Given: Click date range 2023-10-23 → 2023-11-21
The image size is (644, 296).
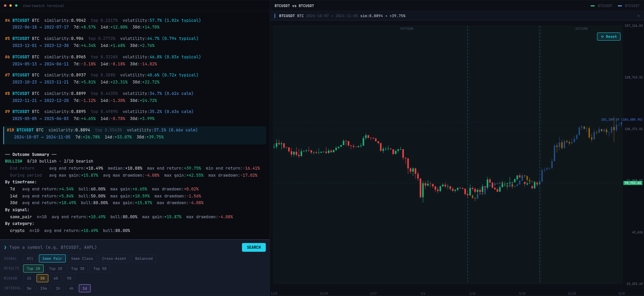Looking at the screenshot, I should click(41, 82).
